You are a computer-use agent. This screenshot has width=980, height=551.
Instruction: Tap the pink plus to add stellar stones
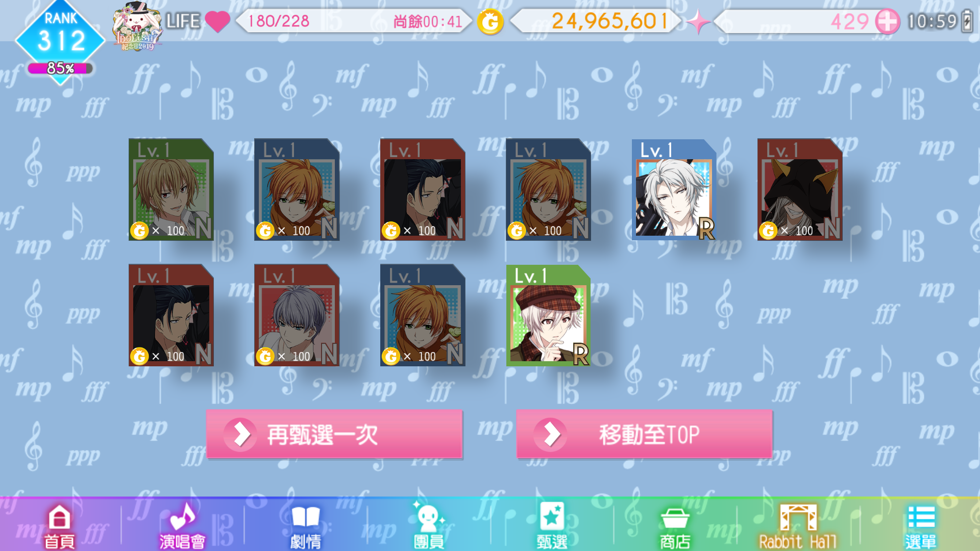point(887,21)
